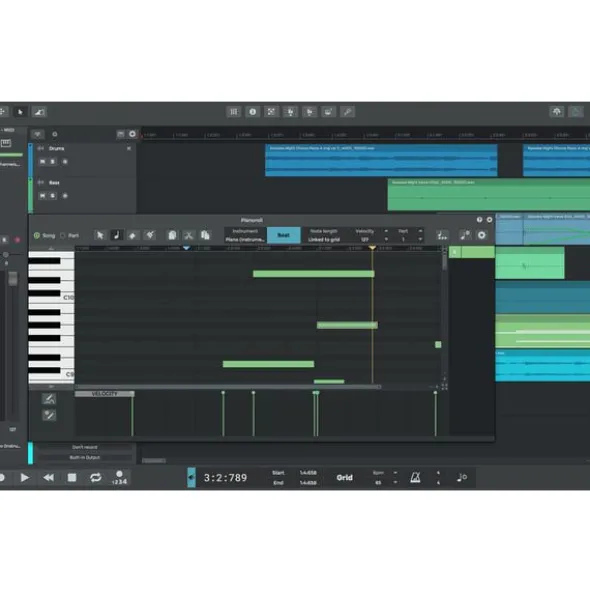Adjust the mixer volume fader on left strip
Screen dimensions: 590x591
tap(13, 279)
